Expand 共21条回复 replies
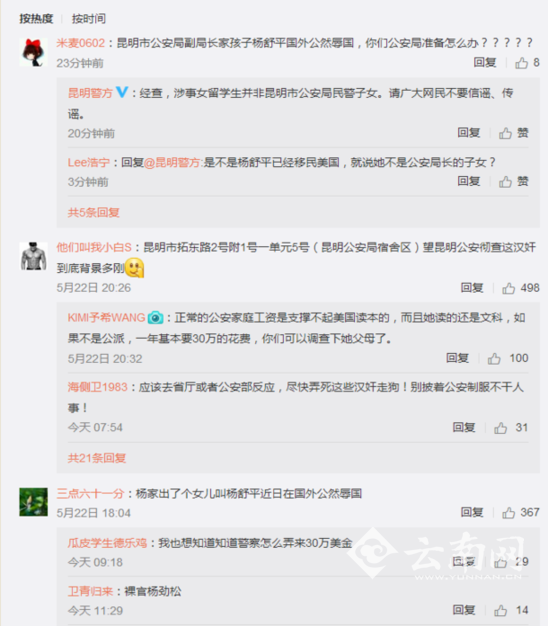Screen dimensions: 548x626 97,458
